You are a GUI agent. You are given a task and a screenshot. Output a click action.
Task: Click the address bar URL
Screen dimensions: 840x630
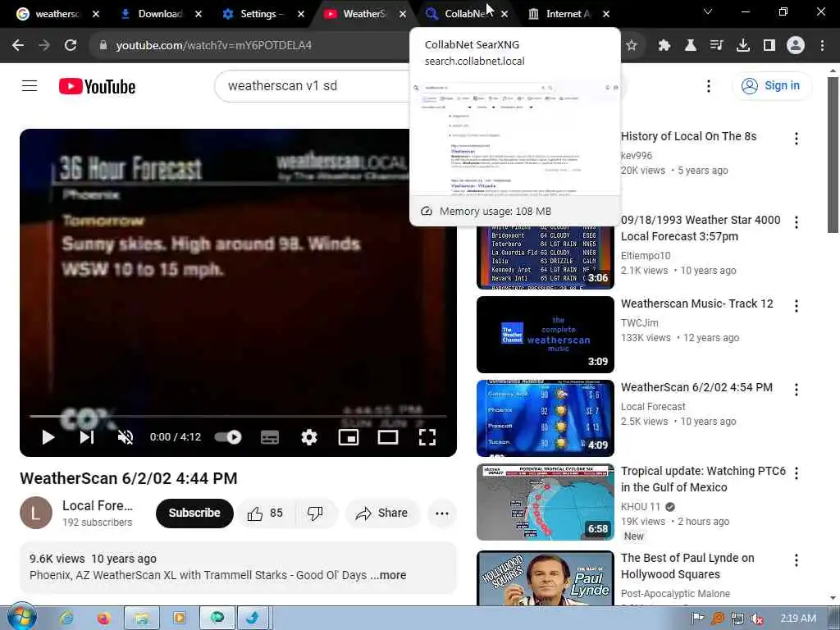[x=214, y=45]
